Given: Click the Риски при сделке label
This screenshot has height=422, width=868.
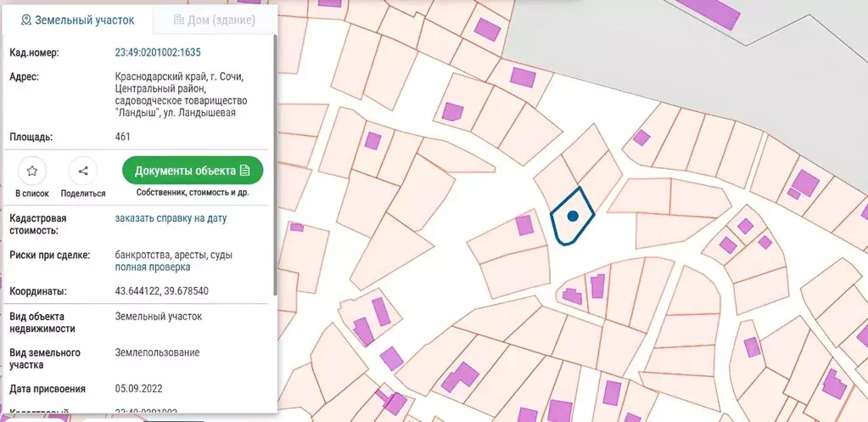Looking at the screenshot, I should (50, 256).
